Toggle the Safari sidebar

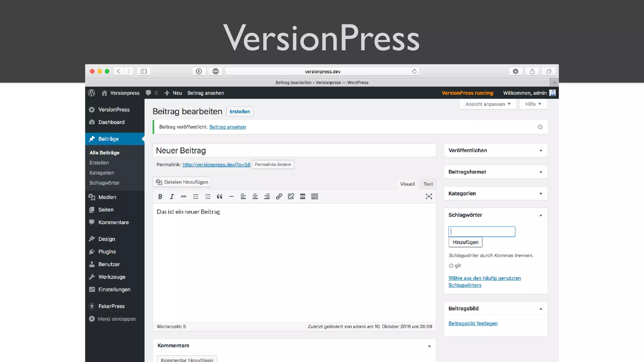[144, 71]
